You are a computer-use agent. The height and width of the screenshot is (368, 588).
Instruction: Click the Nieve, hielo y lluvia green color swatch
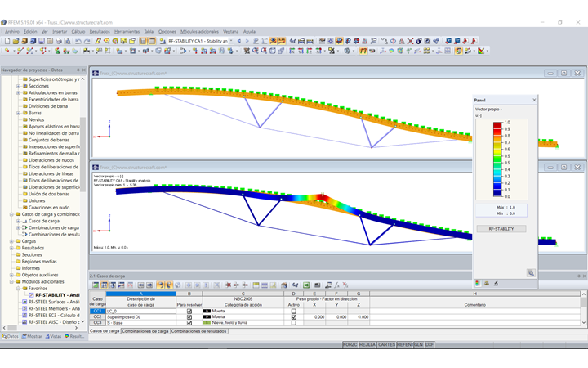click(x=207, y=323)
